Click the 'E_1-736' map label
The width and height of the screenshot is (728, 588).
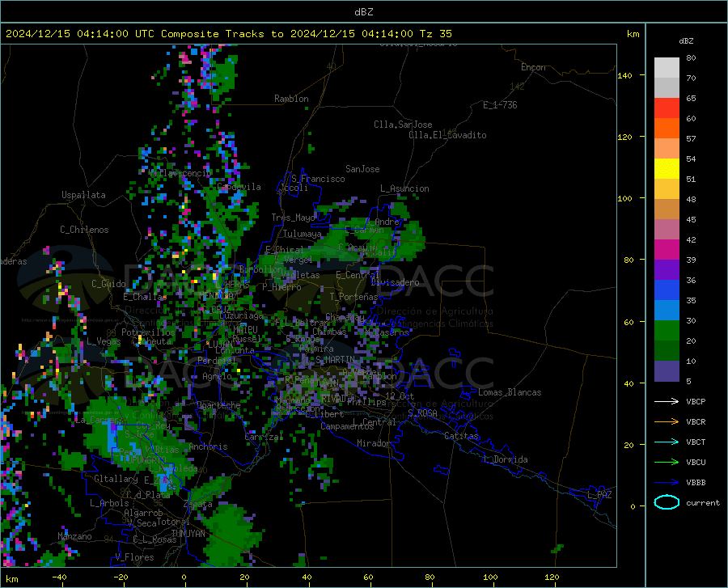(500, 105)
